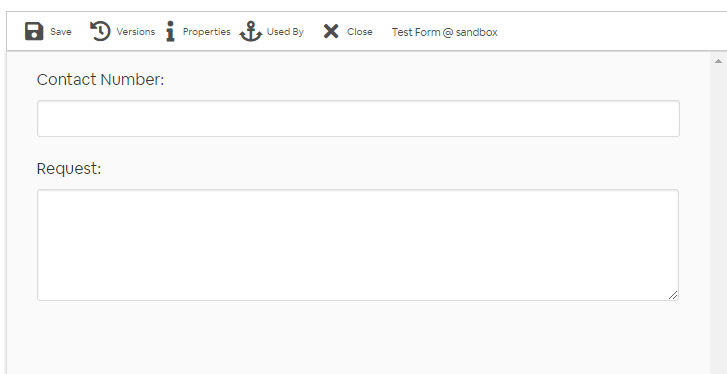Show Properties via its text label
Screen dimensions: 727x374
click(x=206, y=32)
